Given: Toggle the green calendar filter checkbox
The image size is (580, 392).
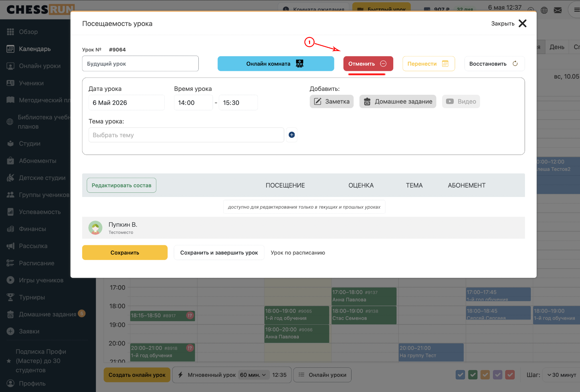Looking at the screenshot, I should (x=473, y=375).
